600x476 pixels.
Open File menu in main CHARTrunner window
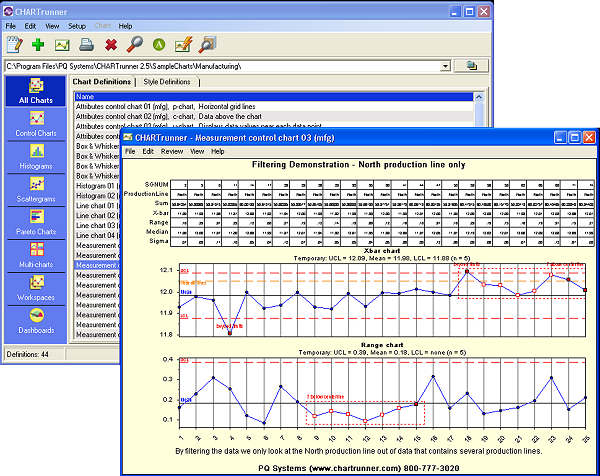tap(11, 26)
